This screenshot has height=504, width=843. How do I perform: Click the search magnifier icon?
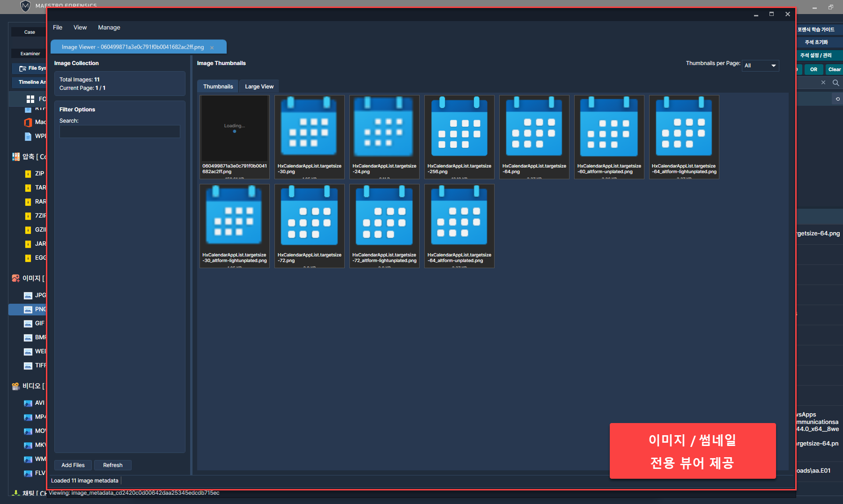(x=836, y=83)
